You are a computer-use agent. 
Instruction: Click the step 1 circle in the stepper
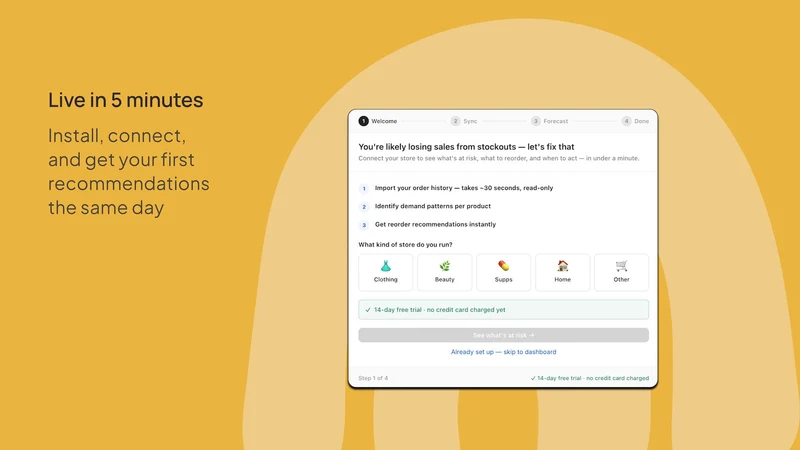click(x=363, y=121)
